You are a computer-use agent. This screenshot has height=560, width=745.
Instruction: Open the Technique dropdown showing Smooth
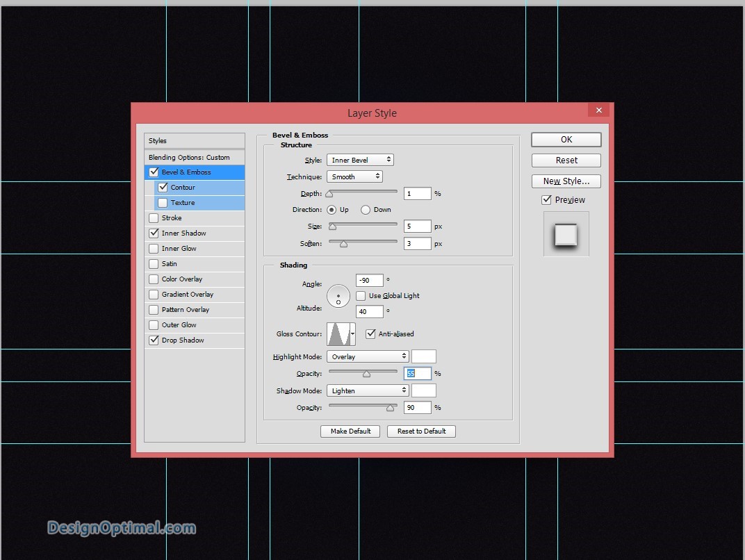354,176
